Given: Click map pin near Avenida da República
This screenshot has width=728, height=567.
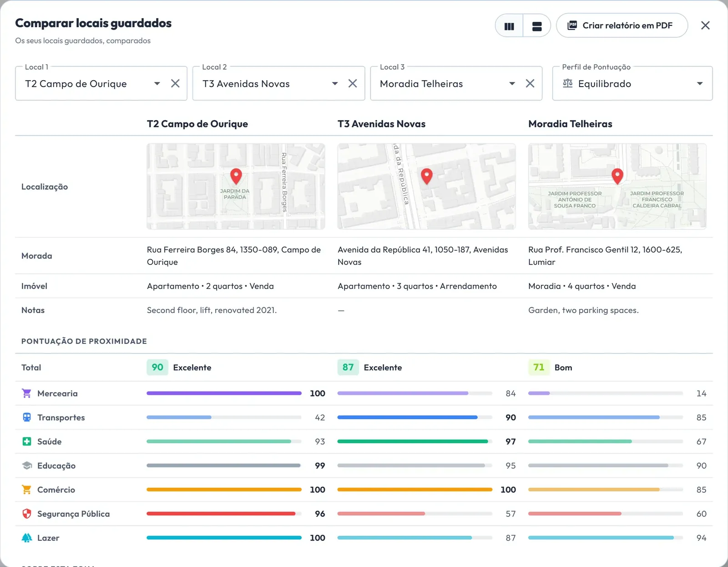Looking at the screenshot, I should tap(426, 176).
